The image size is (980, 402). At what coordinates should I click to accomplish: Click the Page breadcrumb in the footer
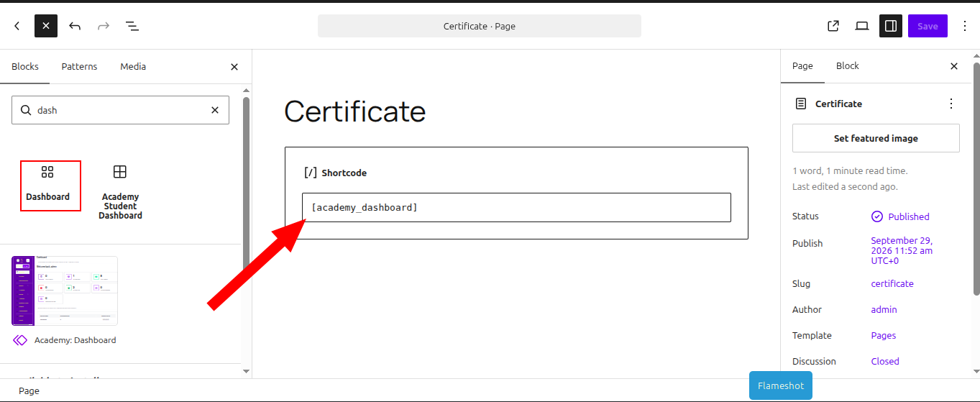tap(29, 390)
